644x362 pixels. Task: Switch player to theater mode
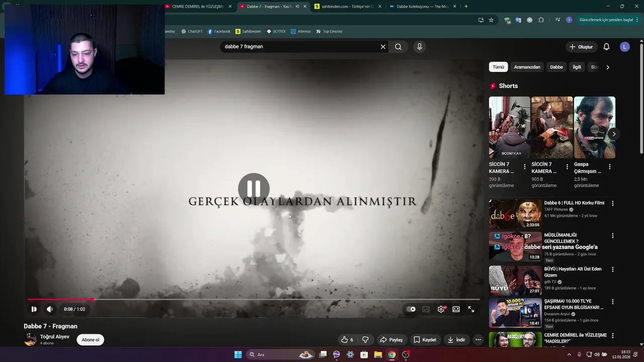(x=456, y=309)
